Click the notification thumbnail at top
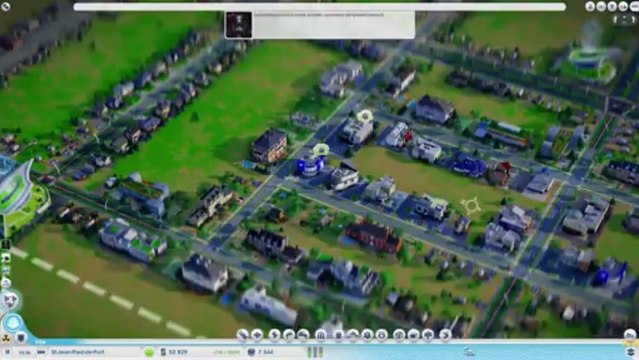 click(x=239, y=25)
